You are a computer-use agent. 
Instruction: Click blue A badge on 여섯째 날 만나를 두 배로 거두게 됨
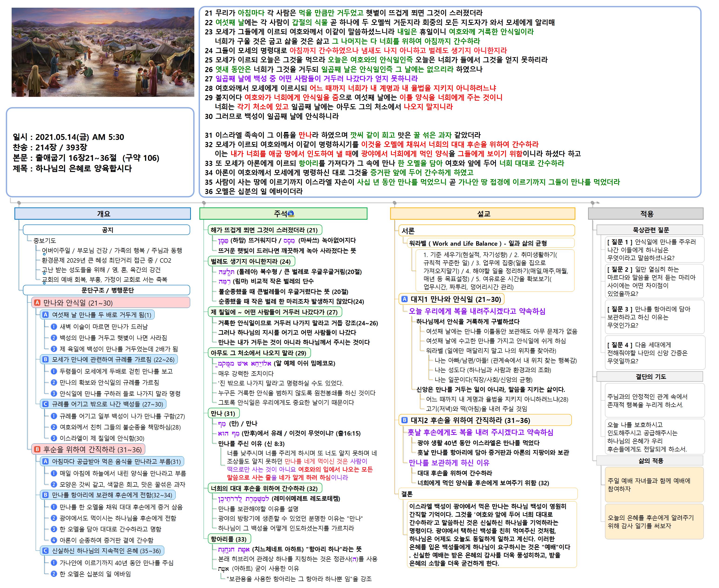point(45,315)
